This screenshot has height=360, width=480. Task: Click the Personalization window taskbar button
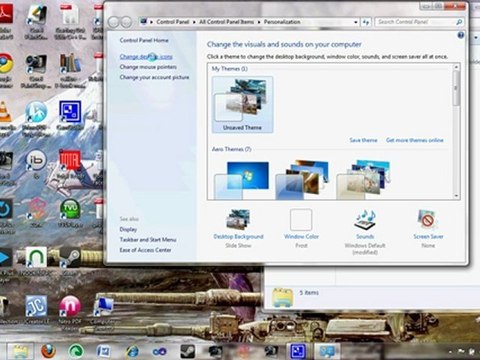pos(327,351)
